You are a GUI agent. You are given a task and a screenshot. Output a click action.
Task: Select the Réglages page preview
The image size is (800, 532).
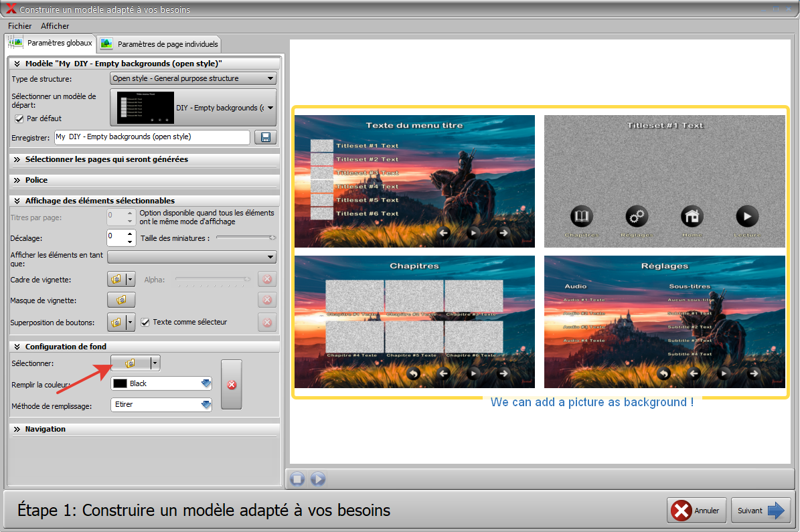(x=665, y=322)
